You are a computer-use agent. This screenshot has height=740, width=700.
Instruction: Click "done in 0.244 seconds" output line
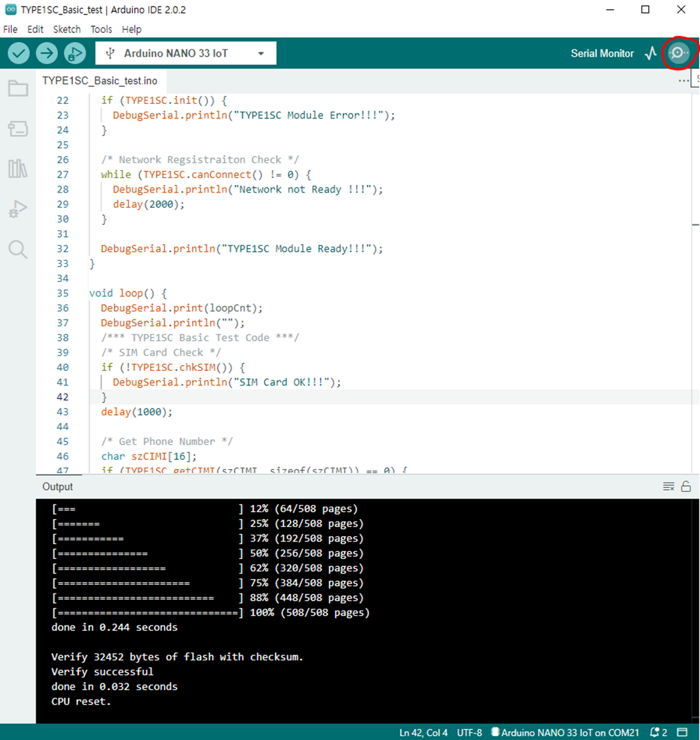pos(114,628)
